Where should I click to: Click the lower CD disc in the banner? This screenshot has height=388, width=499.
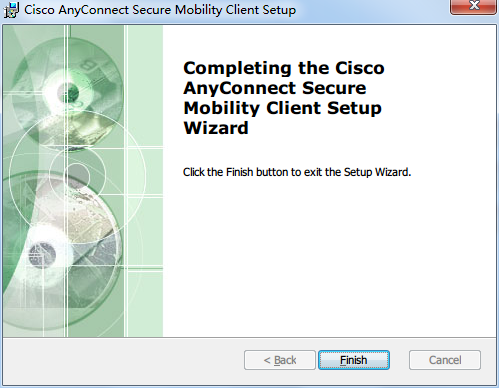[50, 253]
